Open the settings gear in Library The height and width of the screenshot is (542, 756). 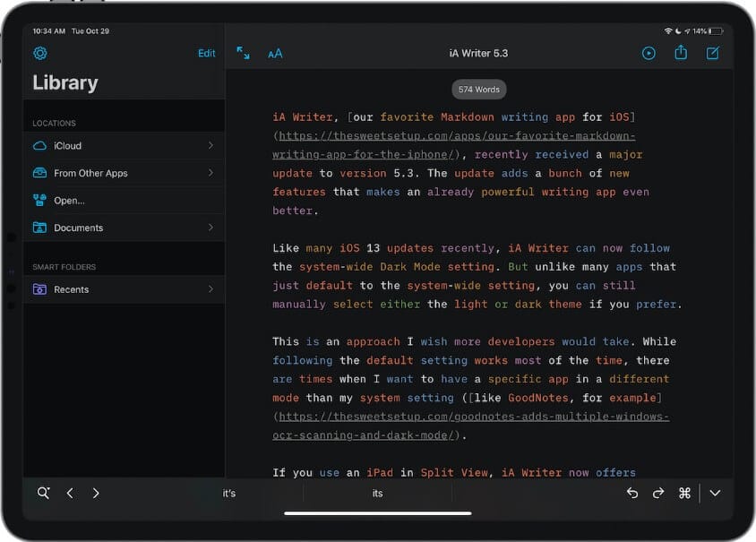pyautogui.click(x=40, y=53)
